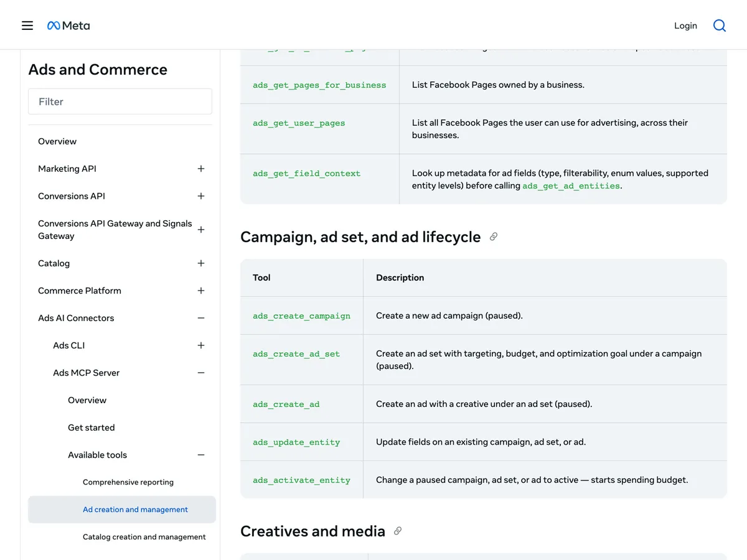Open the Commerce Platform page

coord(80,291)
